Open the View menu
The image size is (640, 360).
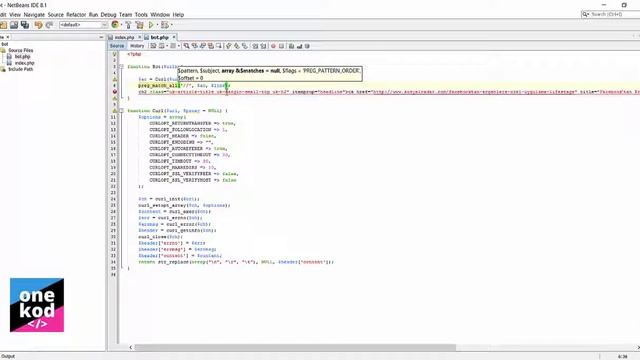coord(15,15)
